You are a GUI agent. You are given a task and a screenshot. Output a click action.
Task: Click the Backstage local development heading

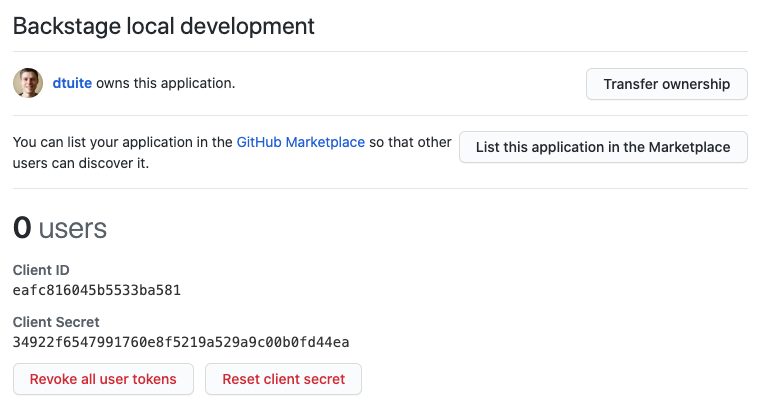coord(164,26)
